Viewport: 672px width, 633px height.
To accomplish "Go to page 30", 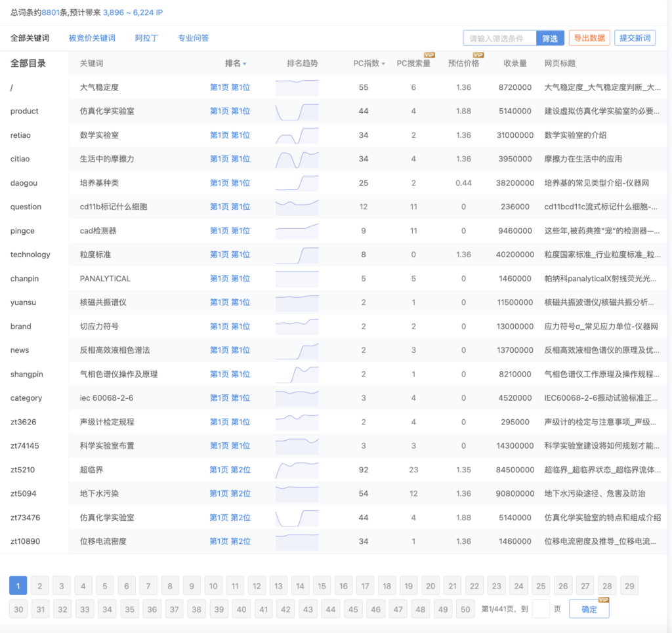I will pyautogui.click(x=18, y=609).
